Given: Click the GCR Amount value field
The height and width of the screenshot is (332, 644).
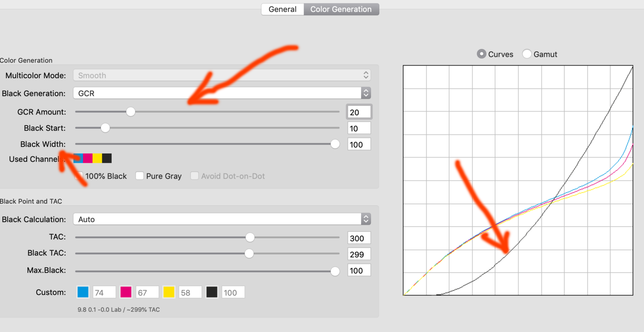Looking at the screenshot, I should tap(359, 112).
